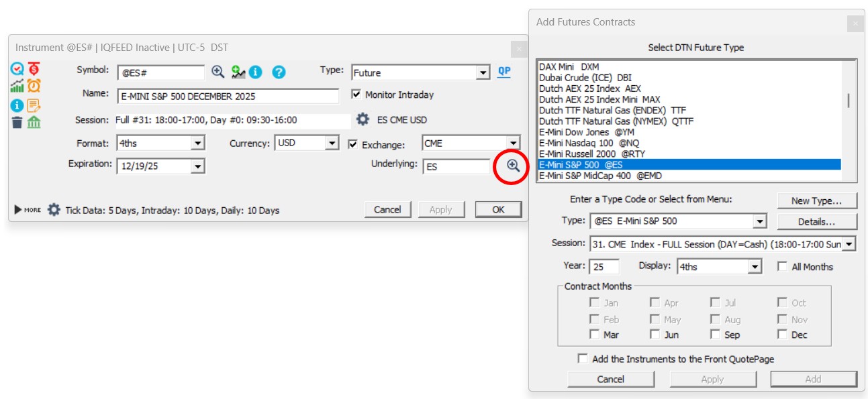
Task: Expand the Format 4ths dropdown
Action: click(197, 143)
